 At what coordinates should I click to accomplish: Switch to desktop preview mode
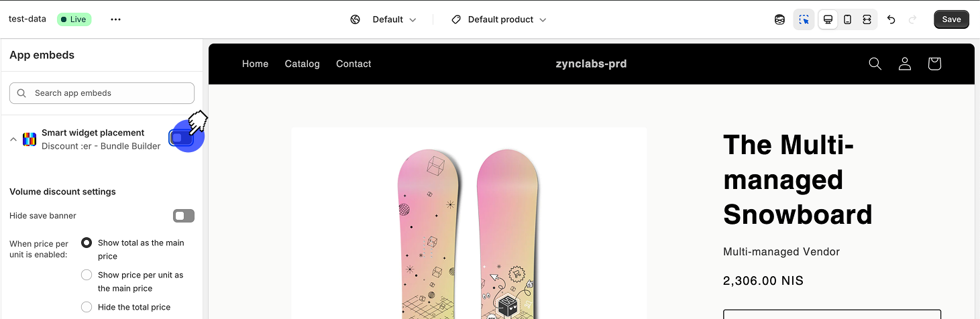point(828,19)
